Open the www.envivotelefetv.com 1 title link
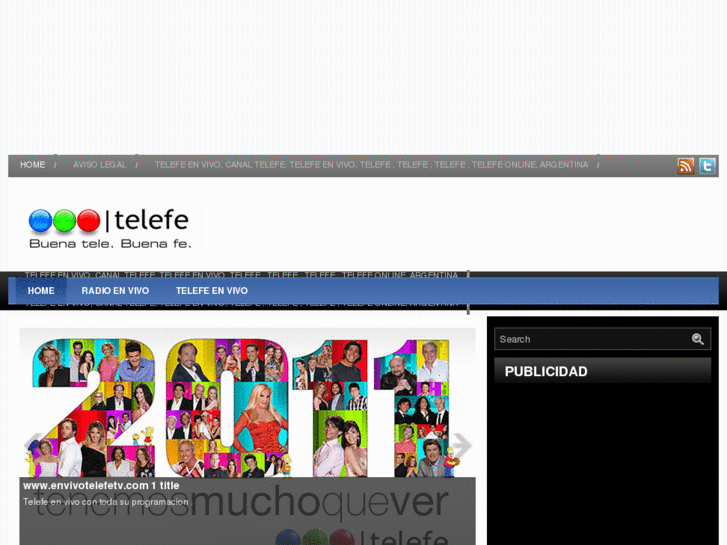The image size is (727, 545). point(101,486)
